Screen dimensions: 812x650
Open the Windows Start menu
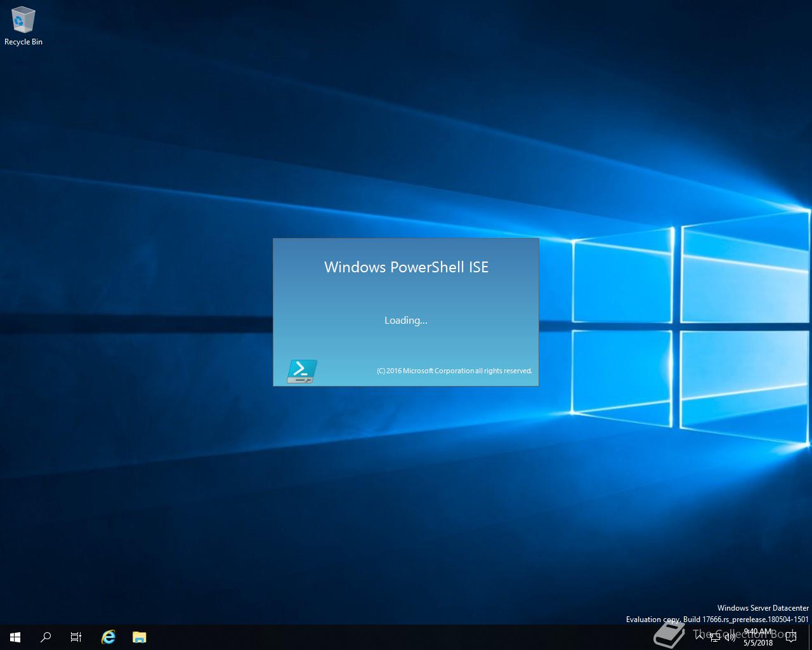click(15, 637)
